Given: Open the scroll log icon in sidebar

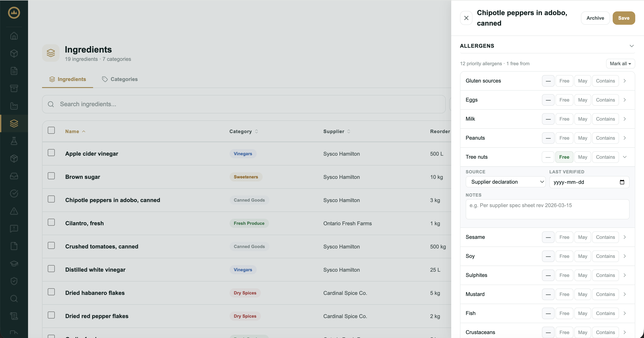Looking at the screenshot, I should (14, 316).
